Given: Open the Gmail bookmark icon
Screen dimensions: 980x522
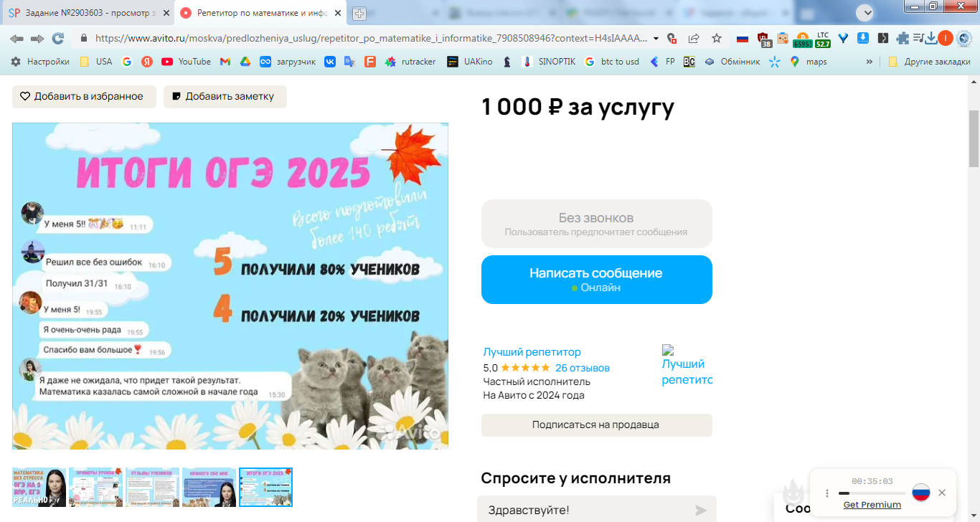Looking at the screenshot, I should point(225,62).
